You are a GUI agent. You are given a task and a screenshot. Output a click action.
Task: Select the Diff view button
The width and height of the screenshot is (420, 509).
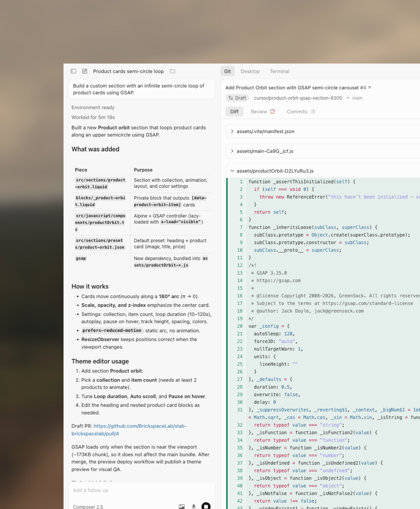[234, 112]
